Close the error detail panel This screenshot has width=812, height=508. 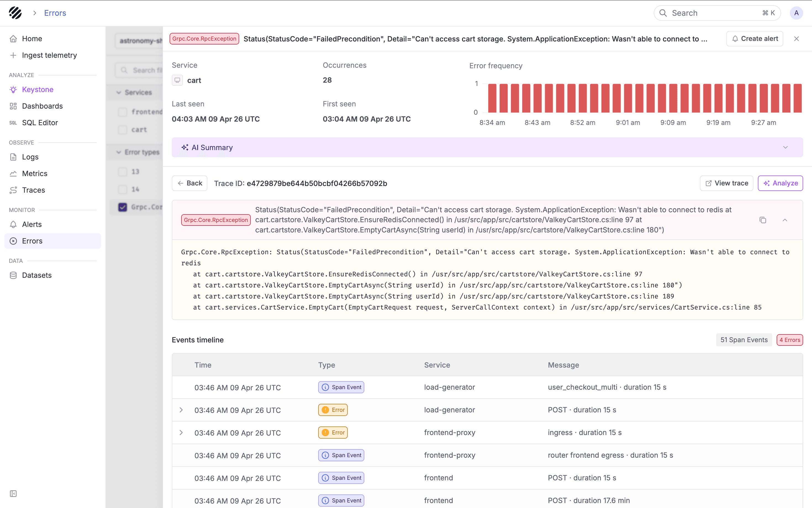(x=796, y=39)
